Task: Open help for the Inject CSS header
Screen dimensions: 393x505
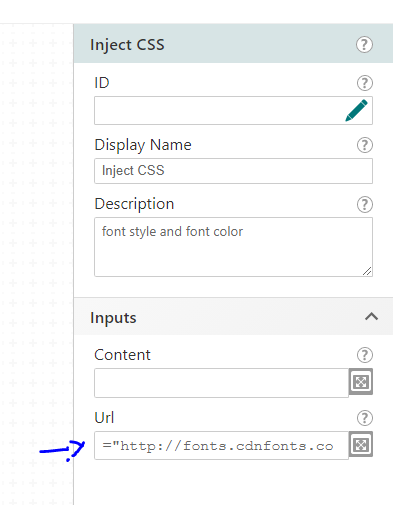Action: point(364,44)
